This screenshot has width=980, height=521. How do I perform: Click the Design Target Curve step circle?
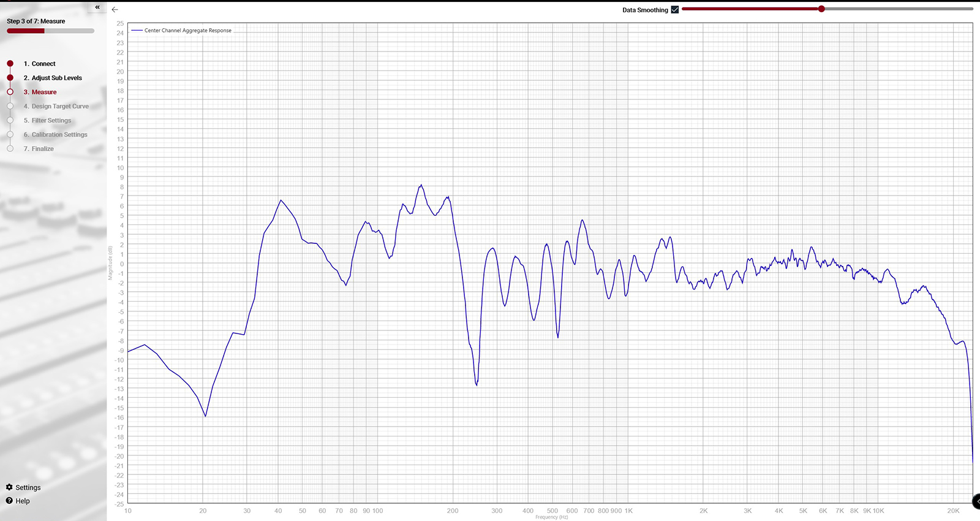(10, 106)
